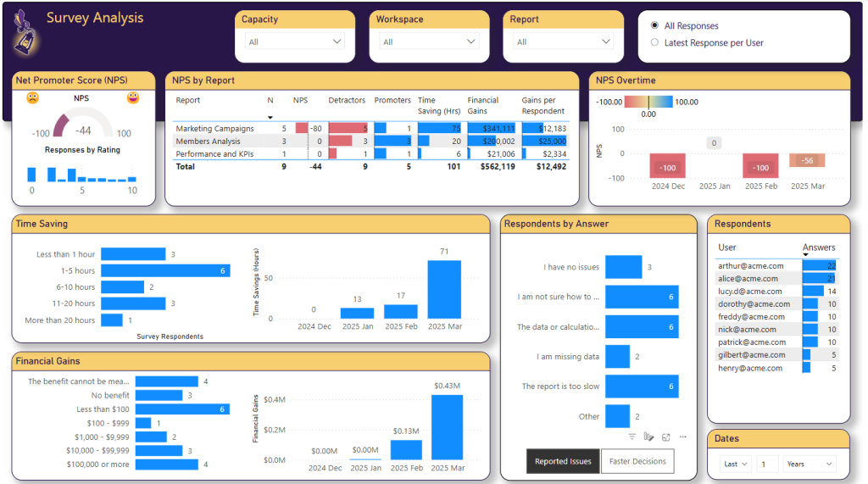Click the sad face emoji icon
Screen dimensions: 868x484
click(x=32, y=97)
